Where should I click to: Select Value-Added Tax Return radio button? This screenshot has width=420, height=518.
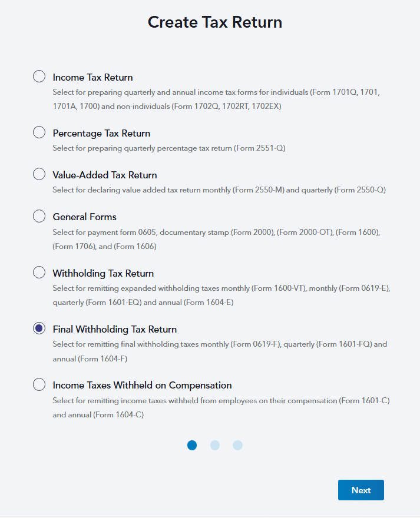coord(39,174)
